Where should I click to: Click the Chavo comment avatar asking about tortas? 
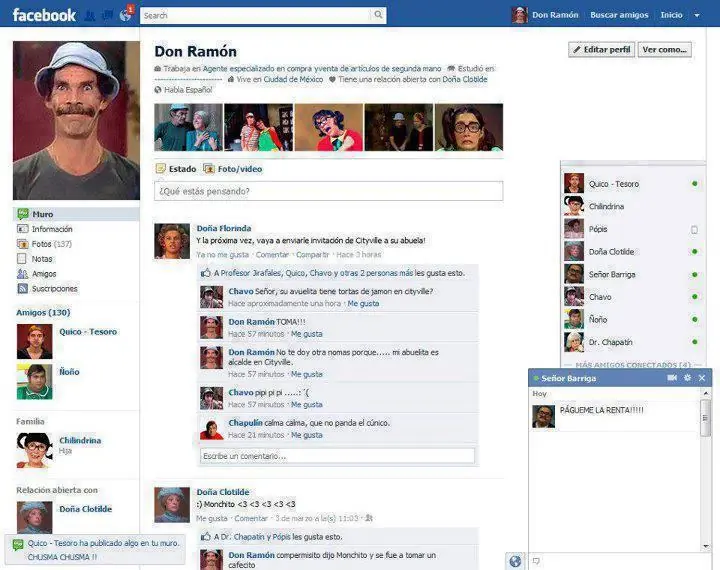point(211,297)
